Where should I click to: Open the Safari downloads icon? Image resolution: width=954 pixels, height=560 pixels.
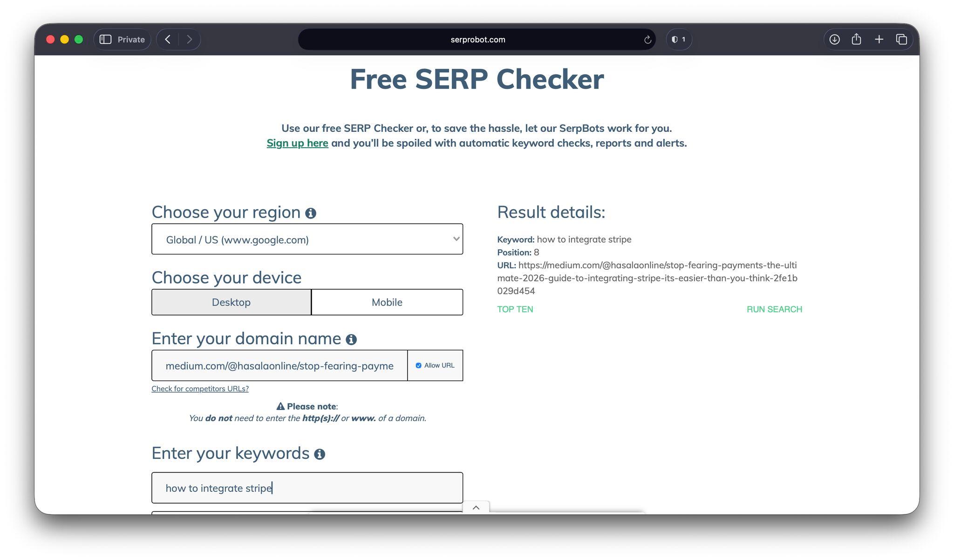pyautogui.click(x=834, y=40)
